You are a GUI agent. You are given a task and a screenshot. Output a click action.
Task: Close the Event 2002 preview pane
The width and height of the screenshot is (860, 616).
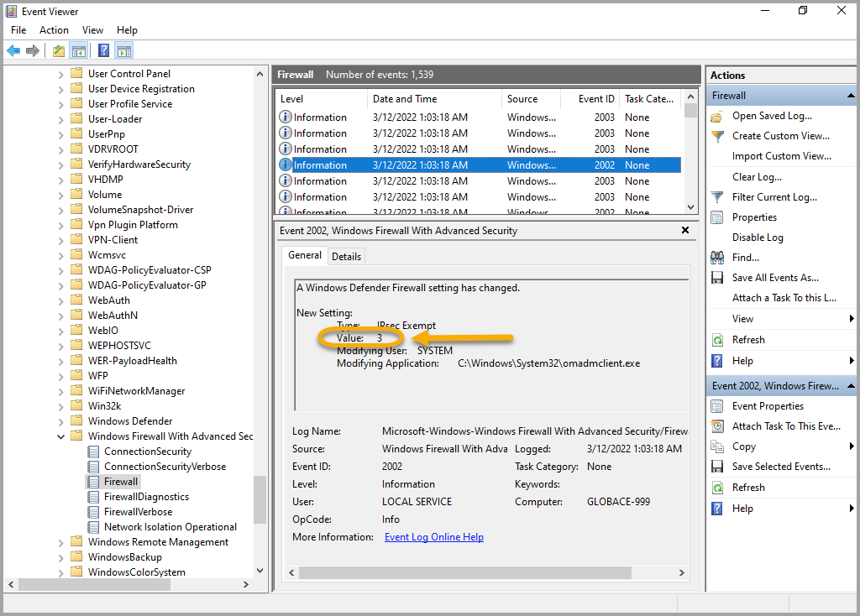[x=685, y=230]
